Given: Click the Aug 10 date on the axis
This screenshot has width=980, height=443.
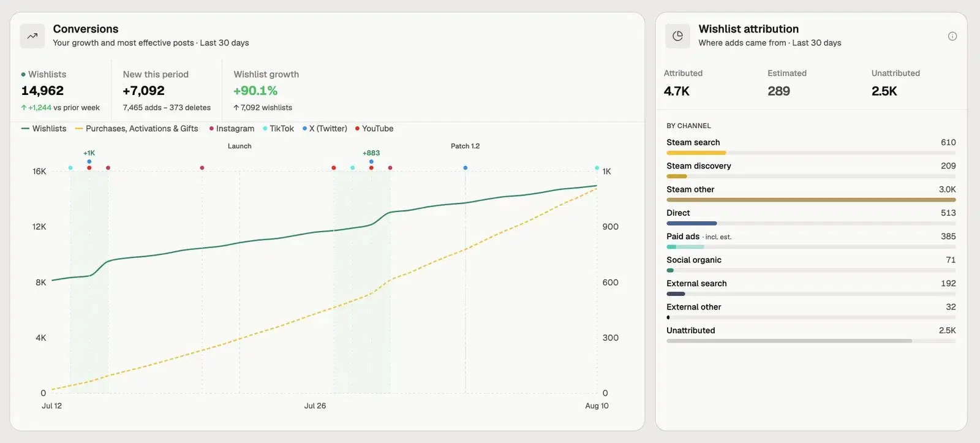Looking at the screenshot, I should pyautogui.click(x=597, y=406).
